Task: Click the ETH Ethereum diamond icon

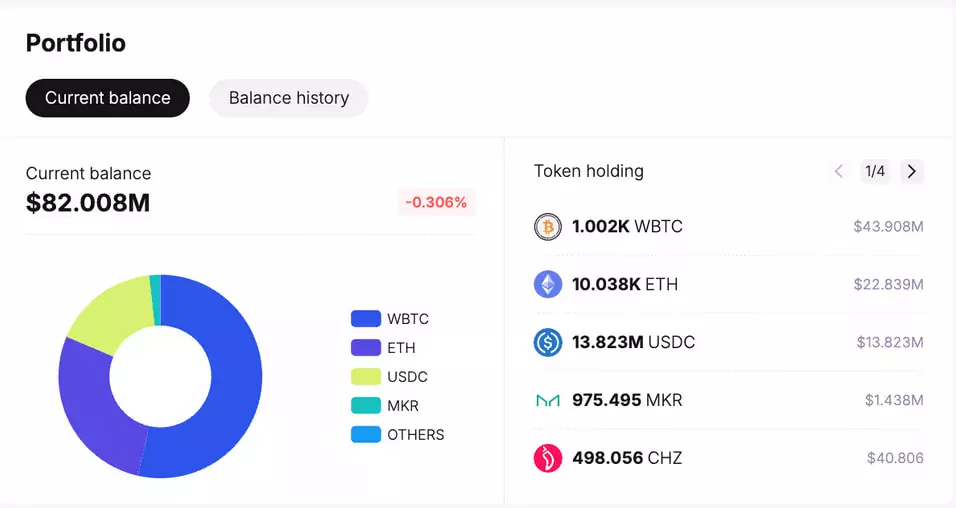Action: click(x=548, y=284)
